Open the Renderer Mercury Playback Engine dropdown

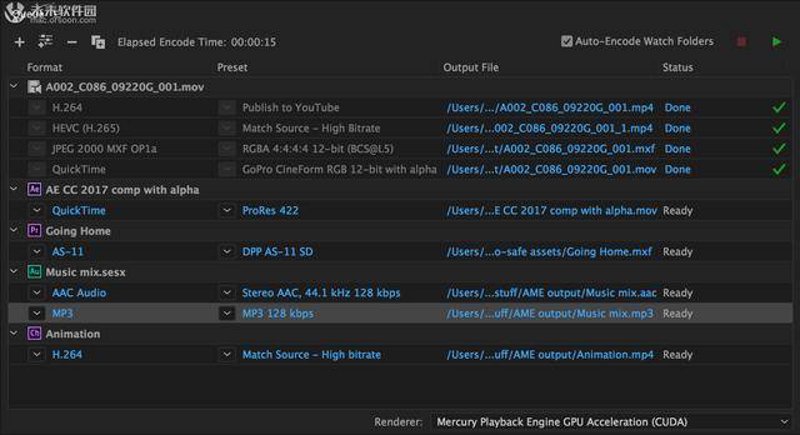pyautogui.click(x=610, y=422)
